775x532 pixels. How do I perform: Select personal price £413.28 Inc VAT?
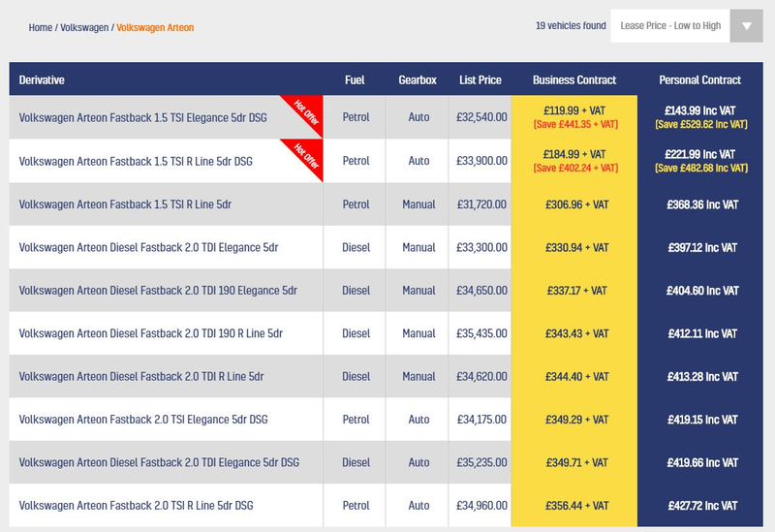(x=702, y=377)
